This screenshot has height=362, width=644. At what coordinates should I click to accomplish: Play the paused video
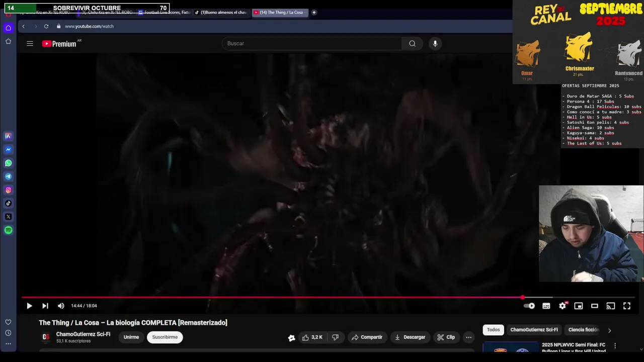click(x=29, y=306)
